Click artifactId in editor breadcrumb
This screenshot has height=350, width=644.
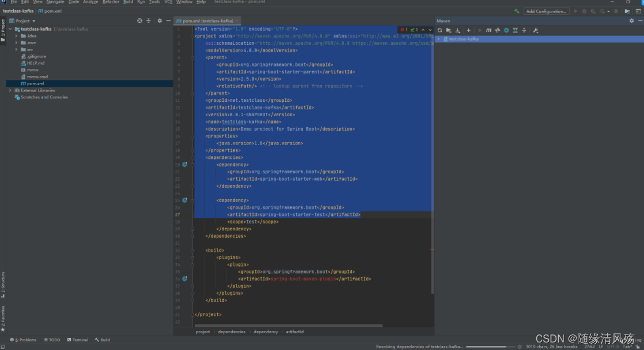coord(295,332)
